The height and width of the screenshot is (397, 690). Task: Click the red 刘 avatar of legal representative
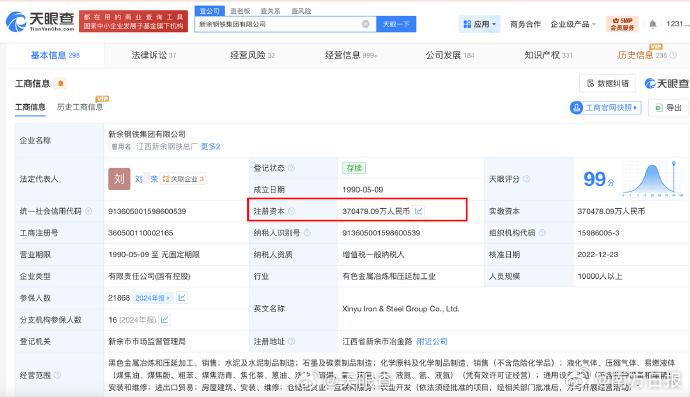click(x=119, y=179)
